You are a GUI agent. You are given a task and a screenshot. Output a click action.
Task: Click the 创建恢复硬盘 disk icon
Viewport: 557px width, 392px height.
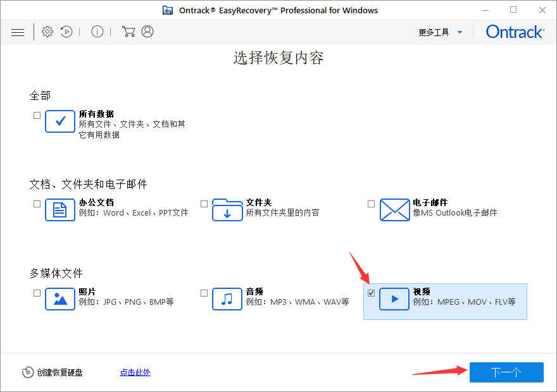pos(28,372)
